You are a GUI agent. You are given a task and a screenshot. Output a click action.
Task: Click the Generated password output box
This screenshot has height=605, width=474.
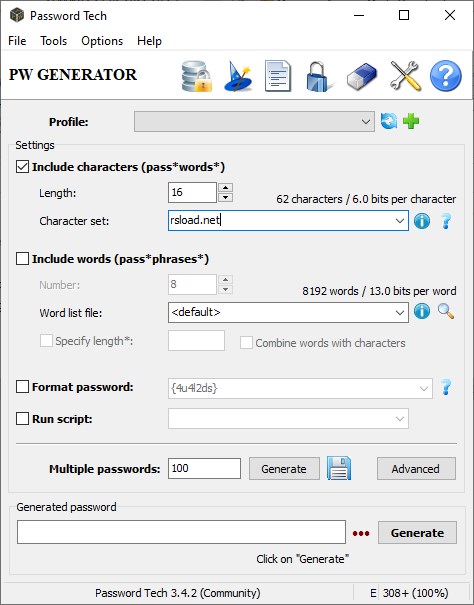pos(181,532)
